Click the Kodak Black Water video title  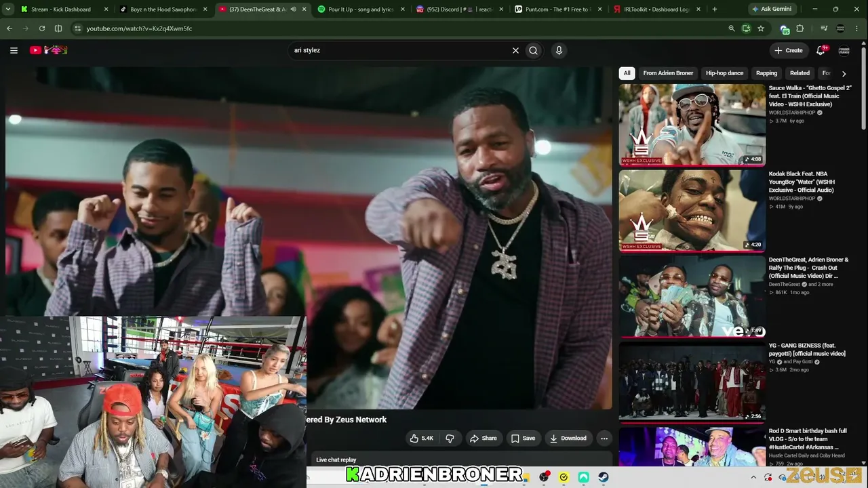point(803,182)
